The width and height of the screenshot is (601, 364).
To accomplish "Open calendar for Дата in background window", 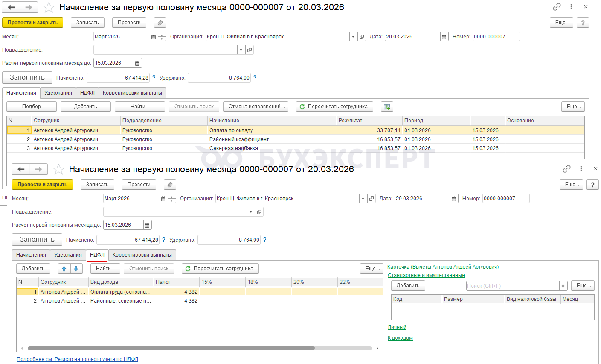I will [444, 37].
